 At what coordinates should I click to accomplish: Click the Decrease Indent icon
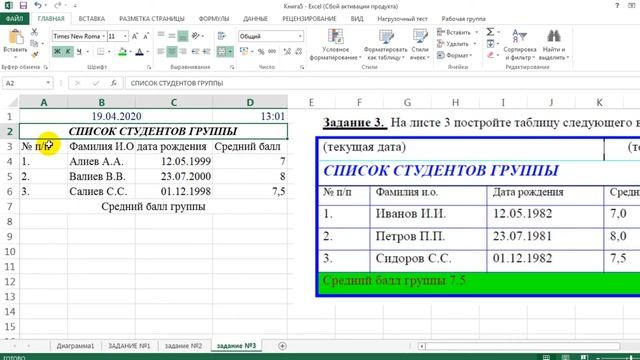point(196,51)
